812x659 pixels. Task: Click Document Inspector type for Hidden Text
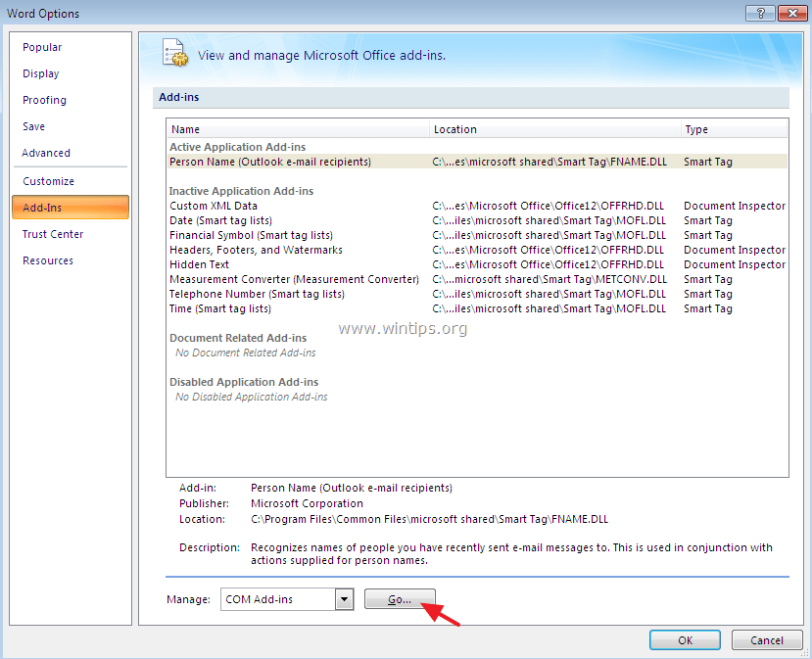735,264
